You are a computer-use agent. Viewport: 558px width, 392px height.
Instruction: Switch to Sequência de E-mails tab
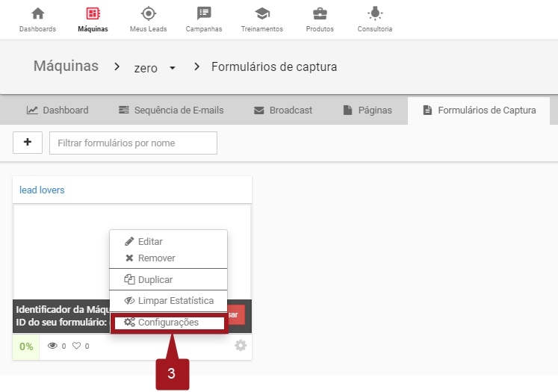coord(171,111)
